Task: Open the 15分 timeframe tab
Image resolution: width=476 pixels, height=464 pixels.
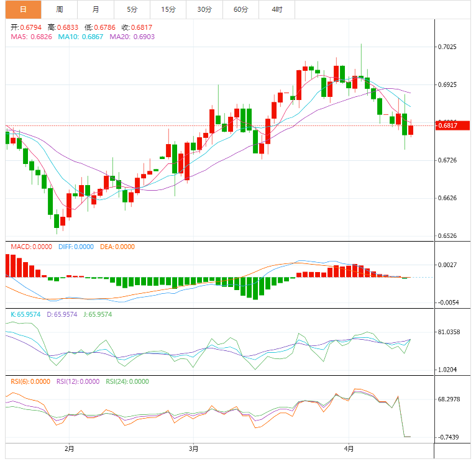Action: coord(168,9)
